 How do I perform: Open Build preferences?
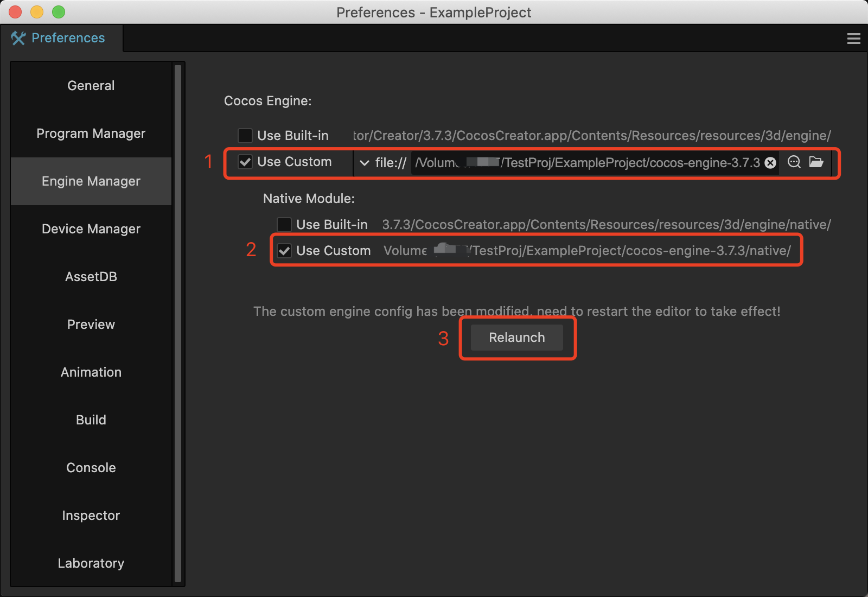pos(91,420)
